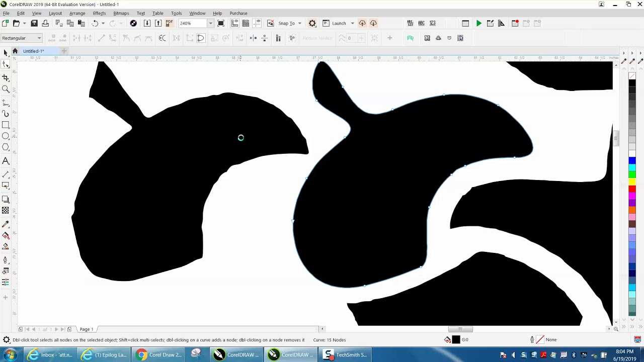Open Chrome Corel Draw taskbar item
This screenshot has height=362, width=644.
click(159, 354)
